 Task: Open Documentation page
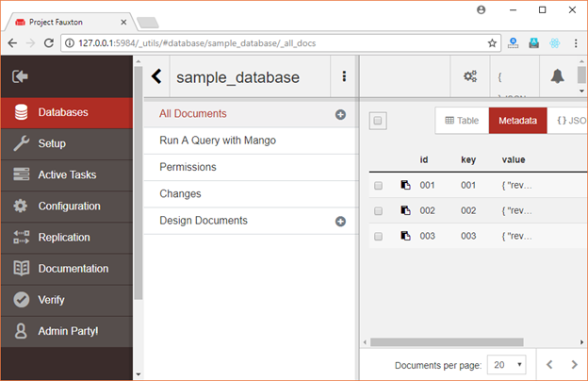pos(67,269)
